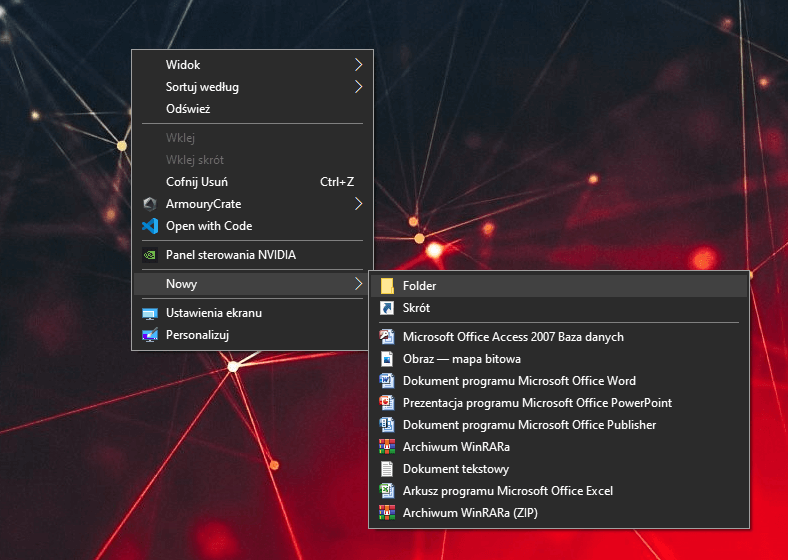Open Panel sterowania NVIDIA
Screen dimensions: 788x560
pyautogui.click(x=252, y=255)
